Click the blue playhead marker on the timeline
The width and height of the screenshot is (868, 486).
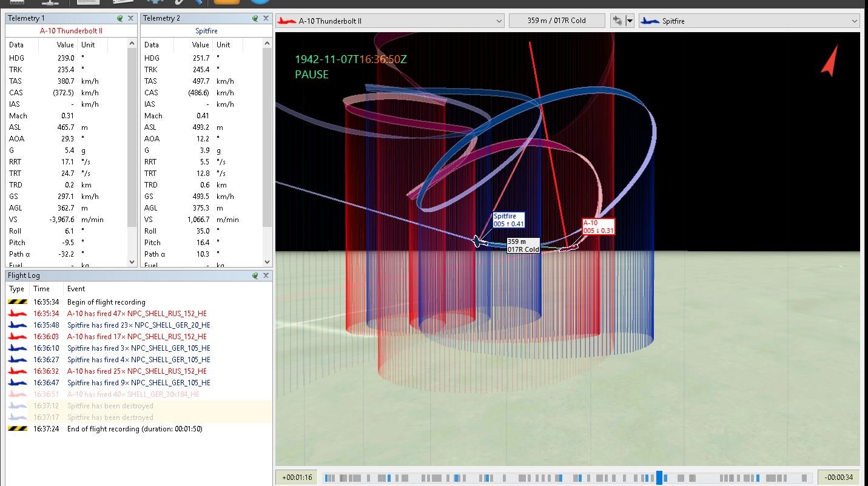659,478
